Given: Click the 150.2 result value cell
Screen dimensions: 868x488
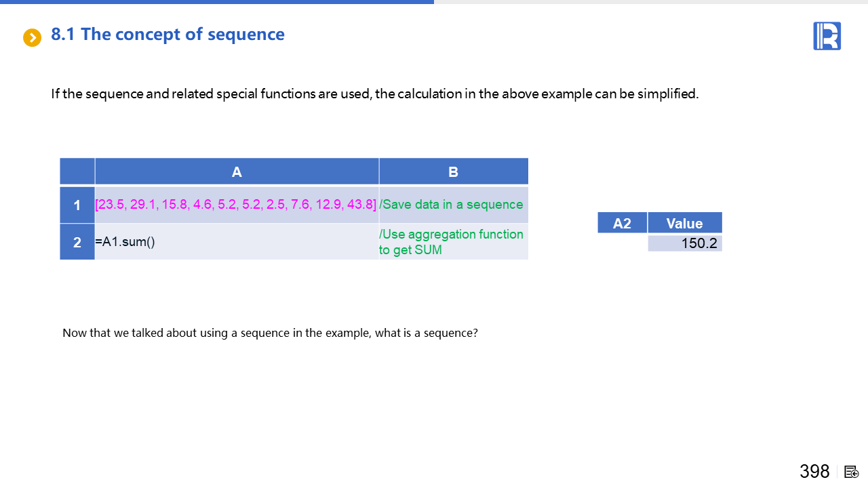Looking at the screenshot, I should (x=685, y=243).
